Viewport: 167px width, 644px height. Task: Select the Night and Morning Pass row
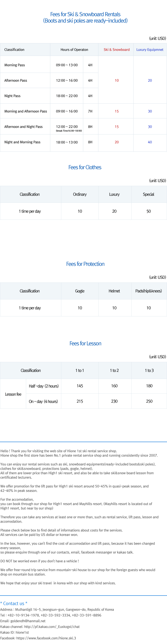[x=83, y=142]
